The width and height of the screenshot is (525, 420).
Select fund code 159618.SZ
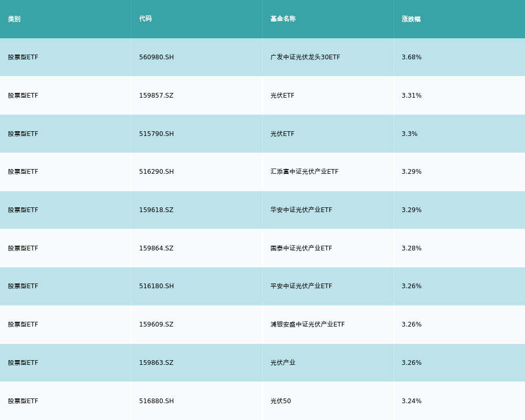point(156,210)
